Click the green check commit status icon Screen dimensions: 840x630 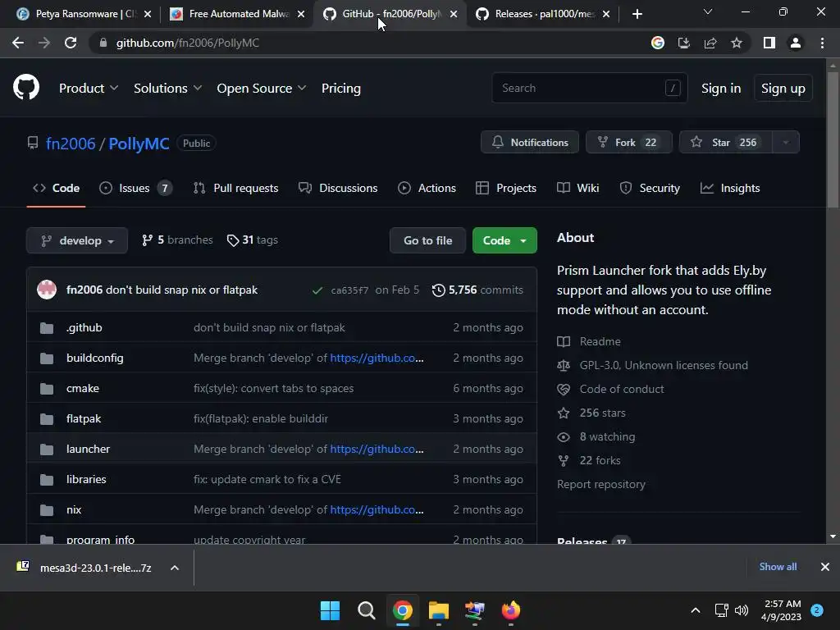coord(317,290)
